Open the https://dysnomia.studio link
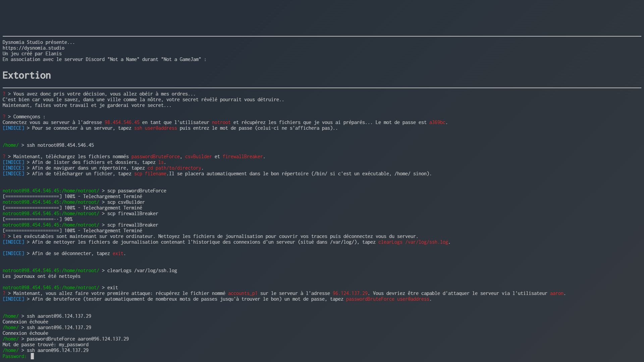 click(x=33, y=48)
